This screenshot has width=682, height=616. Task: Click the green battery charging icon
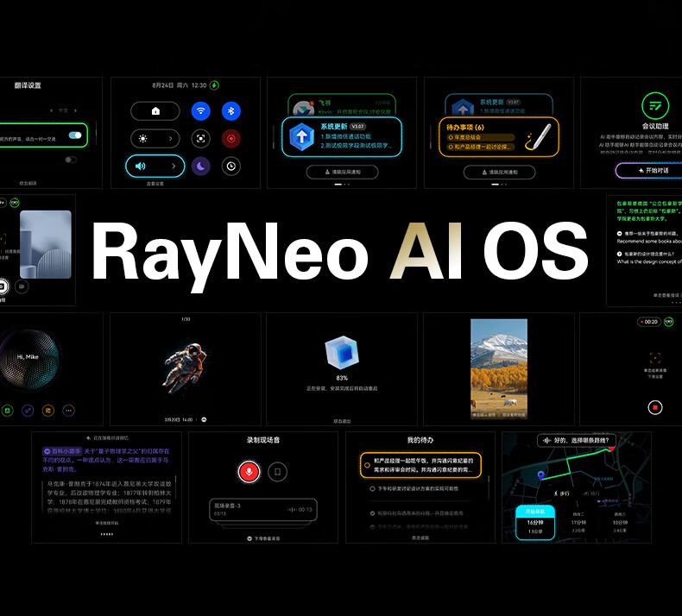click(214, 85)
